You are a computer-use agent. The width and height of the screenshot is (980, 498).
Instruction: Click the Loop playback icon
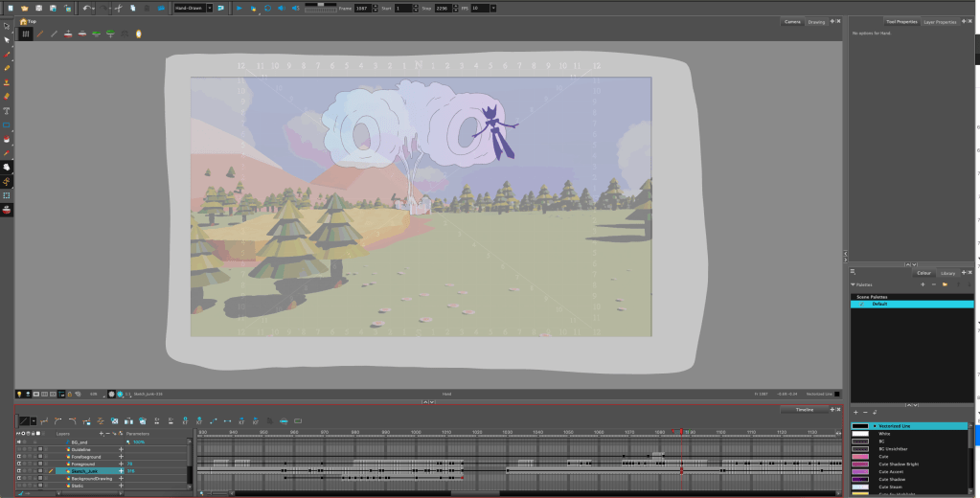pos(267,8)
